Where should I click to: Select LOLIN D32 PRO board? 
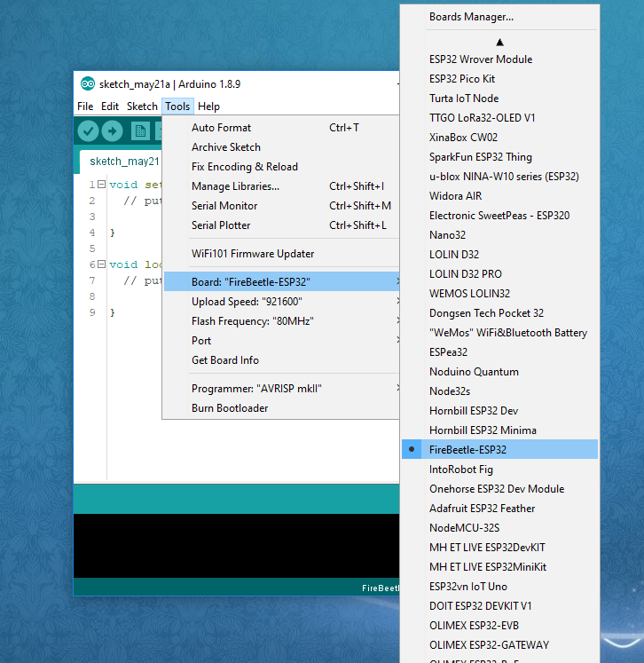pyautogui.click(x=500, y=274)
